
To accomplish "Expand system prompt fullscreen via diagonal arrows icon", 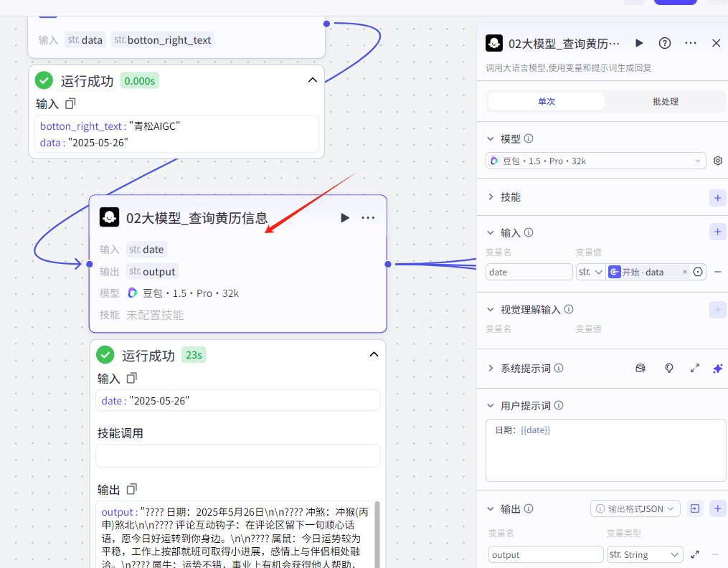I will click(x=694, y=368).
